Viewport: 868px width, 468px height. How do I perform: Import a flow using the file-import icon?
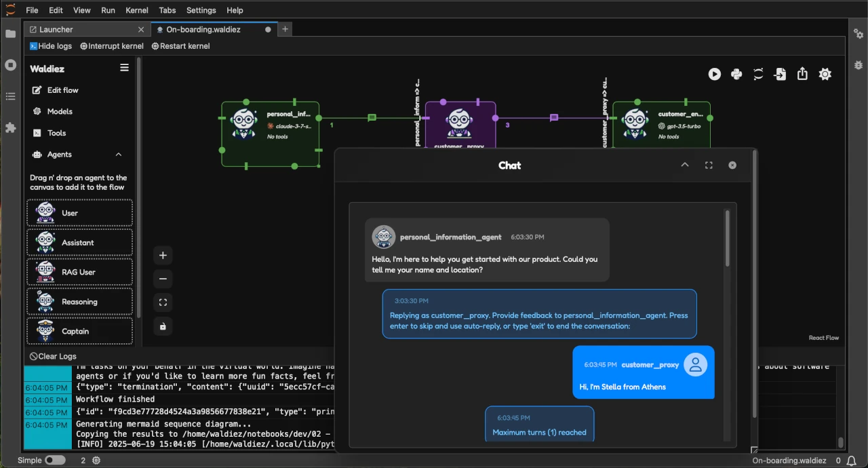click(780, 74)
